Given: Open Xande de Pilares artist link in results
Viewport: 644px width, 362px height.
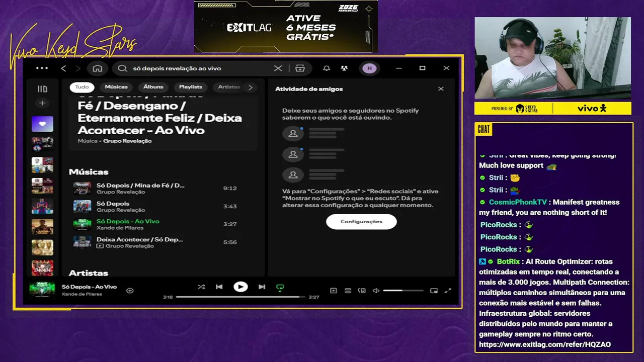Looking at the screenshot, I should coord(121,228).
